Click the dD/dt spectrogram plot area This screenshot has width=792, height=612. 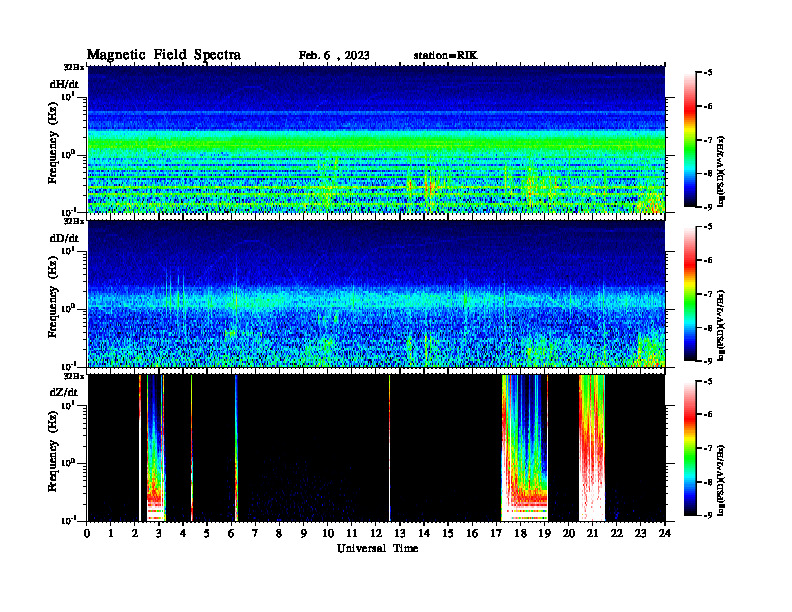[x=376, y=294]
